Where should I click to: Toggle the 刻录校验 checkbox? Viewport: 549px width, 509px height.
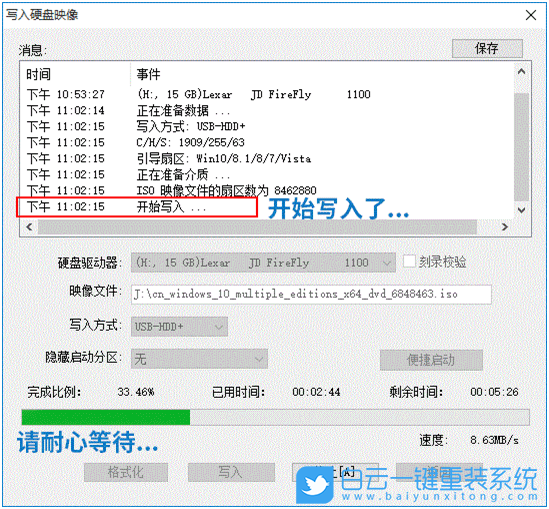click(x=409, y=262)
